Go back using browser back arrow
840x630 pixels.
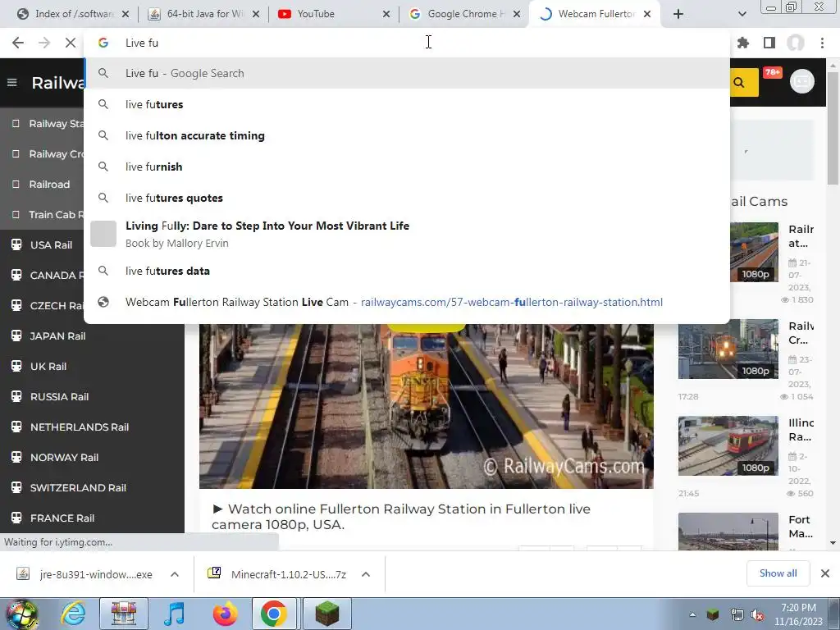(x=18, y=43)
